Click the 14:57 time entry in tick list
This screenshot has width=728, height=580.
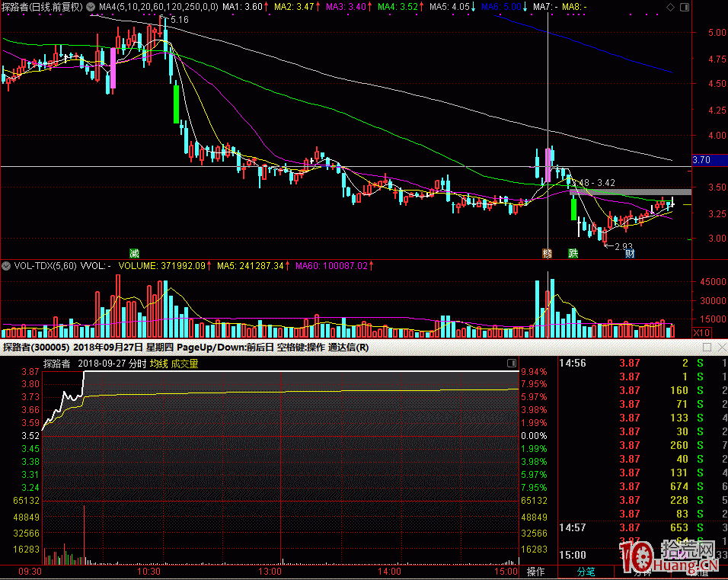click(573, 527)
